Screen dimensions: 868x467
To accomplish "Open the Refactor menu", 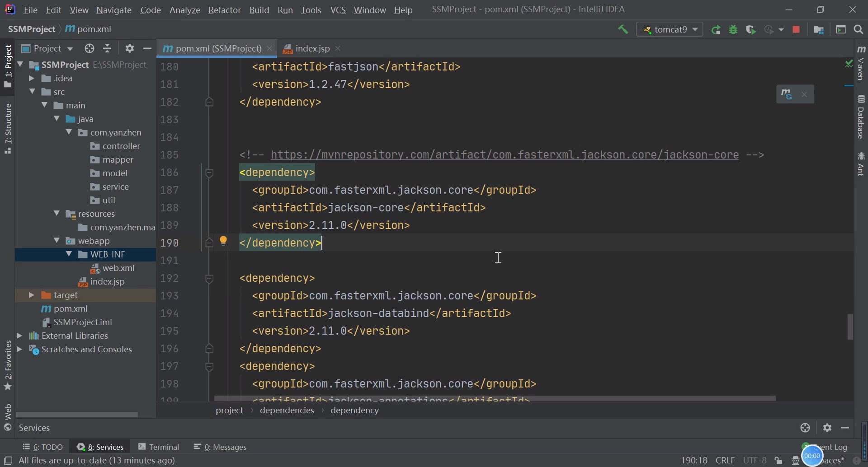I will point(224,10).
